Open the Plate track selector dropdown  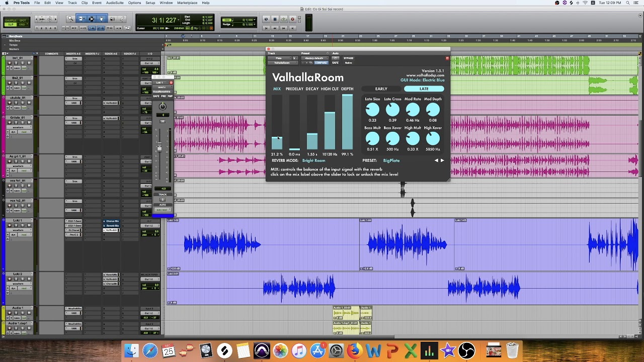pyautogui.click(x=279, y=58)
